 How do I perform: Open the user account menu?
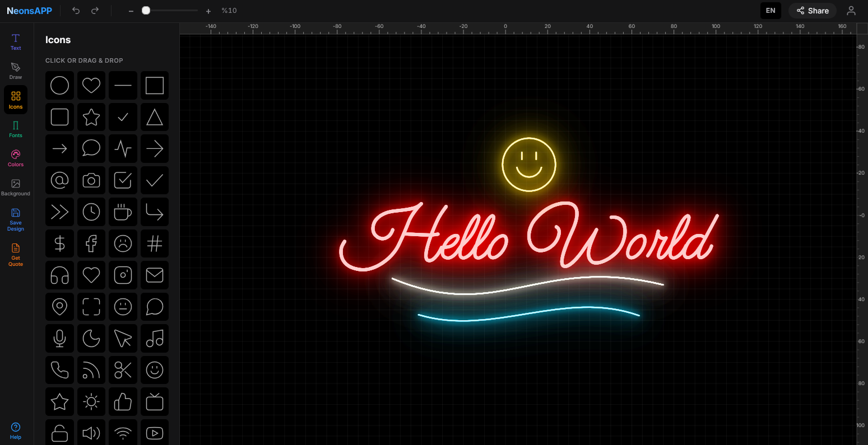(x=851, y=11)
